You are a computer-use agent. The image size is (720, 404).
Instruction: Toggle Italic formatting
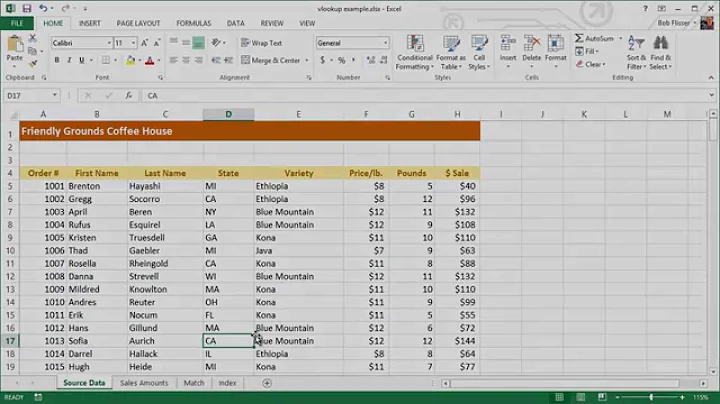[x=70, y=60]
